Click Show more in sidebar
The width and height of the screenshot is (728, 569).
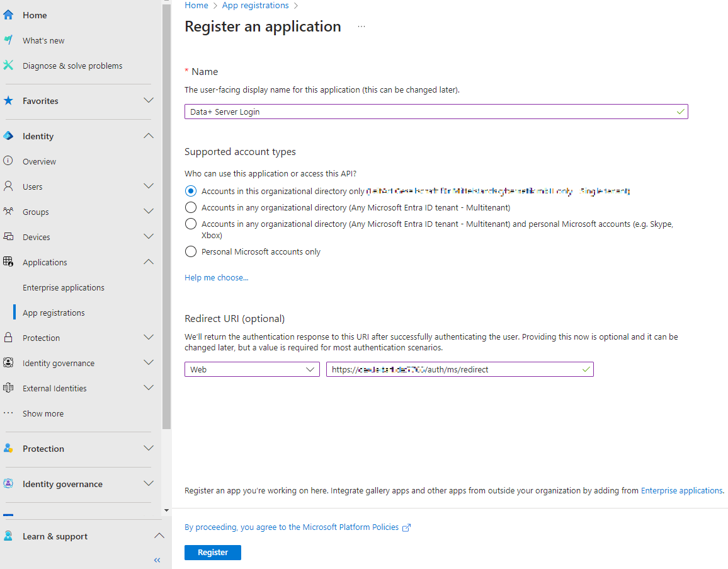[x=43, y=413]
